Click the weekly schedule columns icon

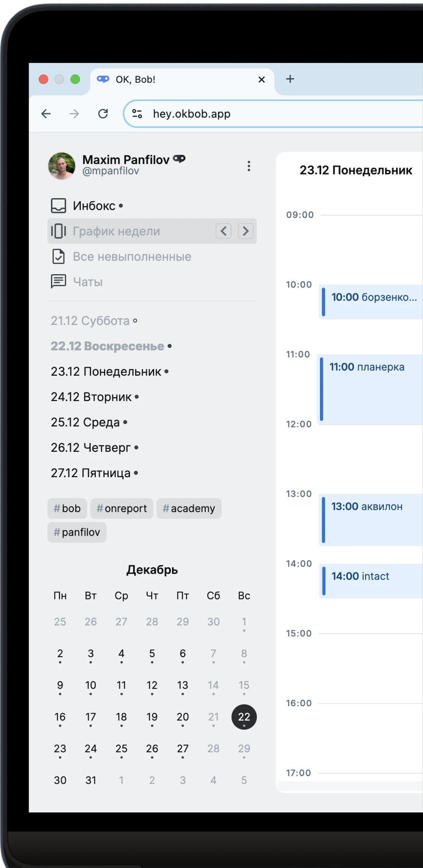(58, 231)
